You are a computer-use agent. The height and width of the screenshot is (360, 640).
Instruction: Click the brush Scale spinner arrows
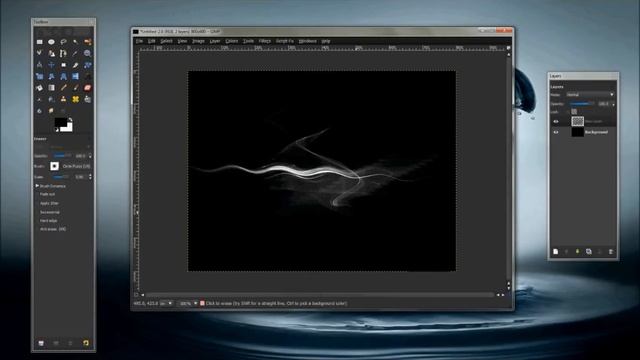point(90,177)
